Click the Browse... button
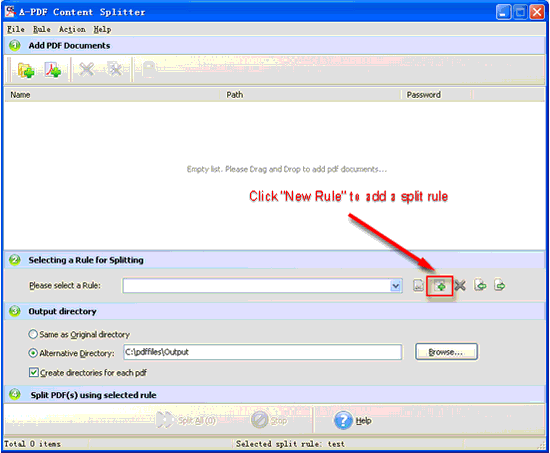550x453 pixels. pyautogui.click(x=446, y=352)
